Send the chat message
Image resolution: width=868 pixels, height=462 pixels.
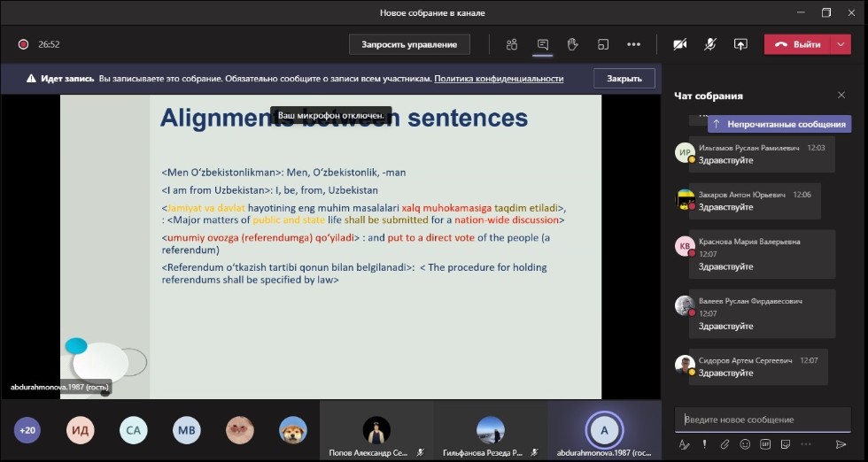tap(841, 444)
